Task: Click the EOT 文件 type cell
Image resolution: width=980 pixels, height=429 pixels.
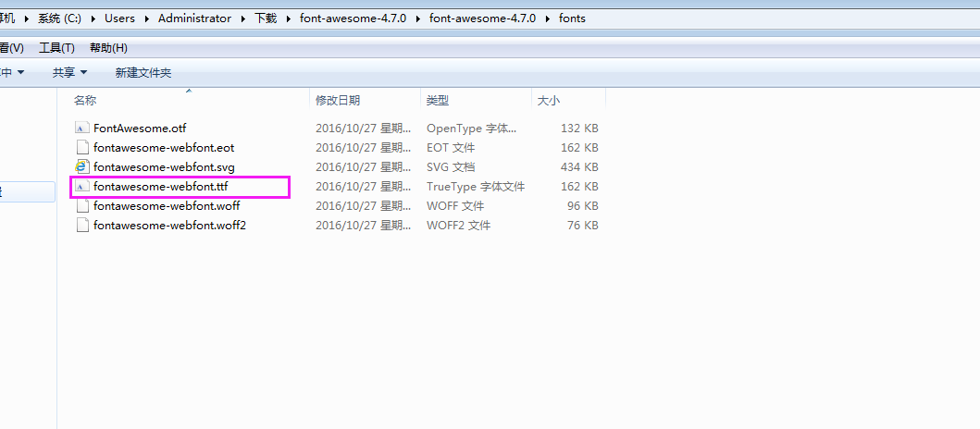Action: (451, 147)
